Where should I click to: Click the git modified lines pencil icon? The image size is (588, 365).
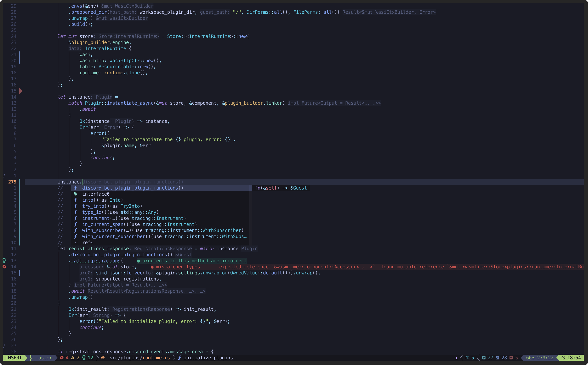pos(497,358)
